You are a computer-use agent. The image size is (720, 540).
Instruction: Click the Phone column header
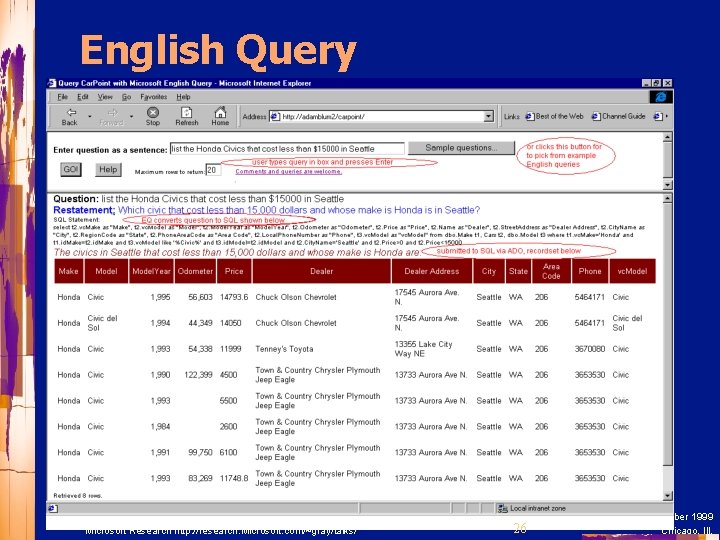(590, 271)
